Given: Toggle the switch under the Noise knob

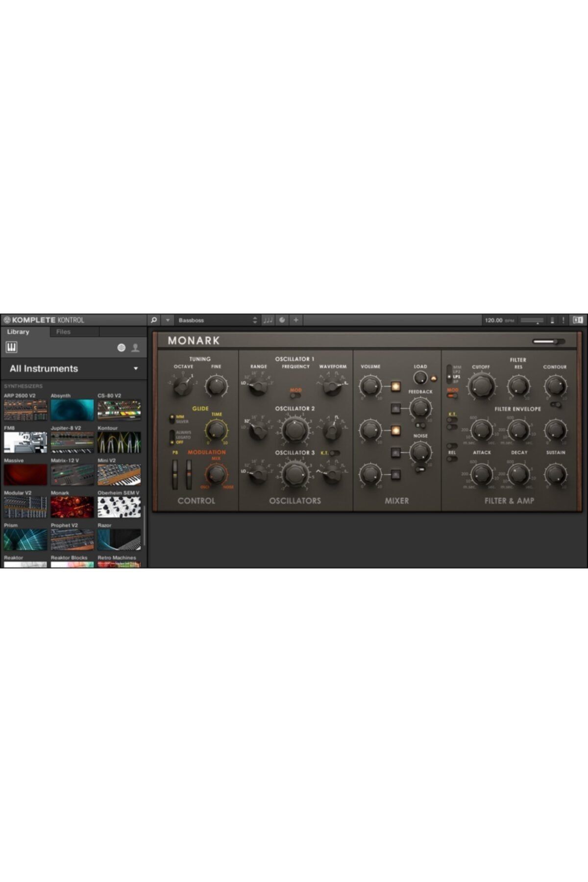Looking at the screenshot, I should coord(420,469).
